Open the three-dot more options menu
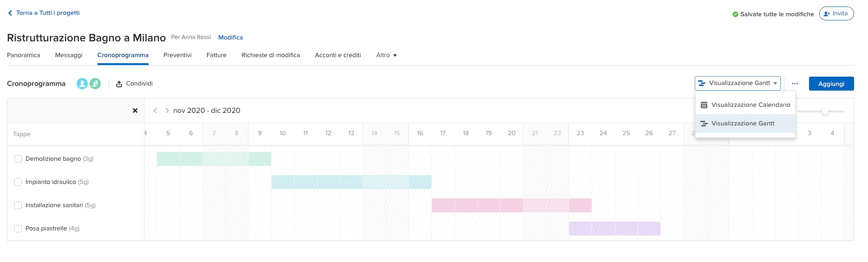868x262 pixels. click(795, 84)
